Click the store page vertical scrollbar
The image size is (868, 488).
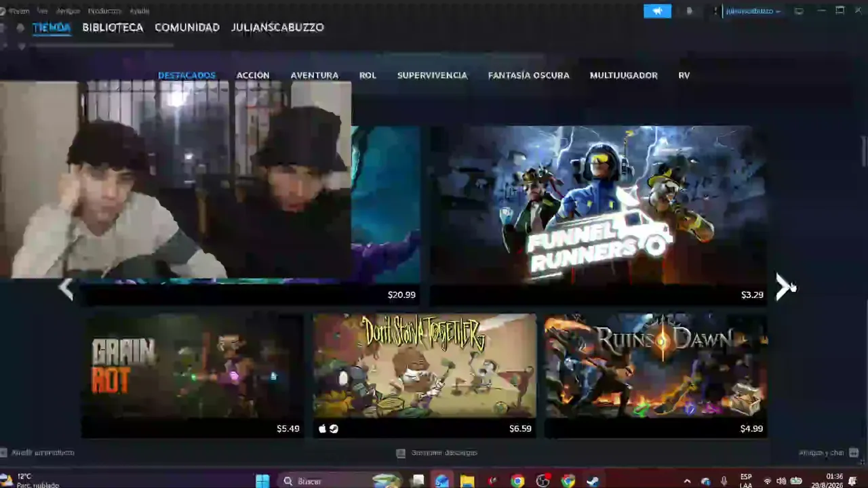coord(864,150)
